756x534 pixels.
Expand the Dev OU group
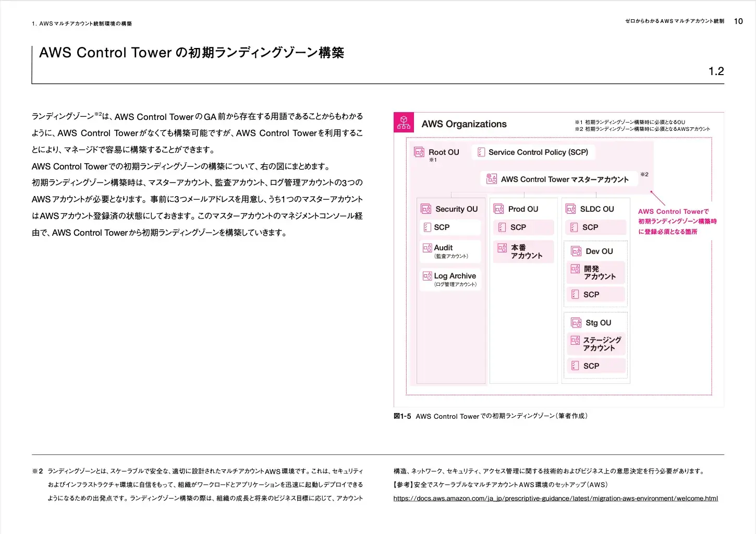[x=576, y=251]
